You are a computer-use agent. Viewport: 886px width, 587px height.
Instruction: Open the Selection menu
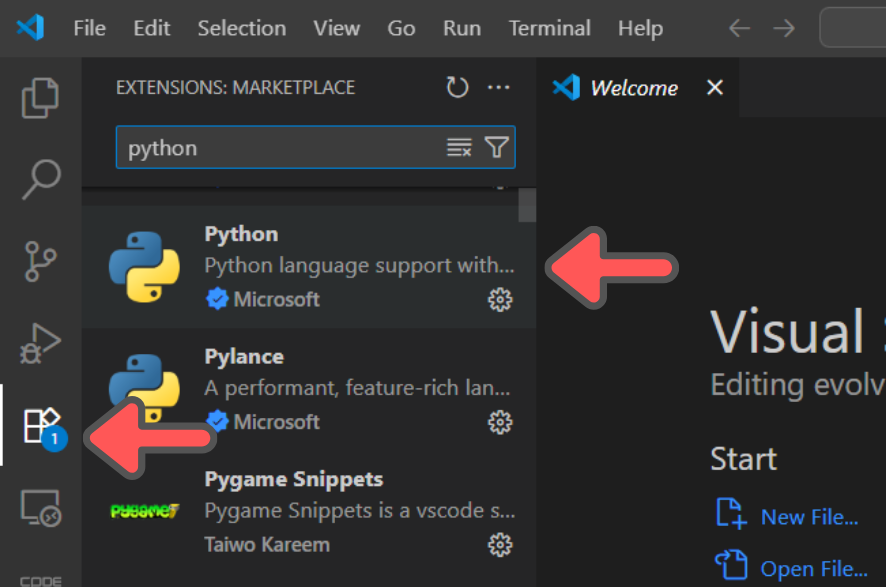(242, 28)
